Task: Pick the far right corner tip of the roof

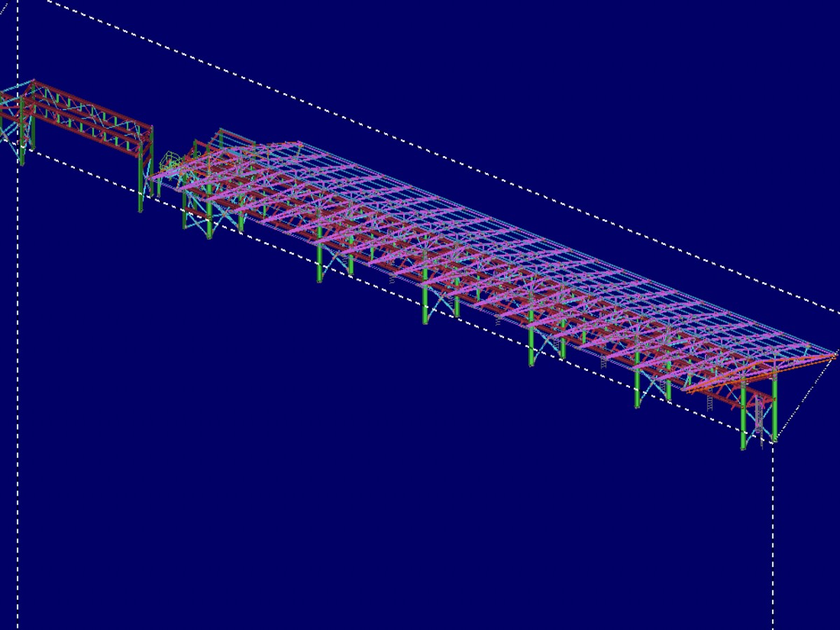Action: (834, 354)
